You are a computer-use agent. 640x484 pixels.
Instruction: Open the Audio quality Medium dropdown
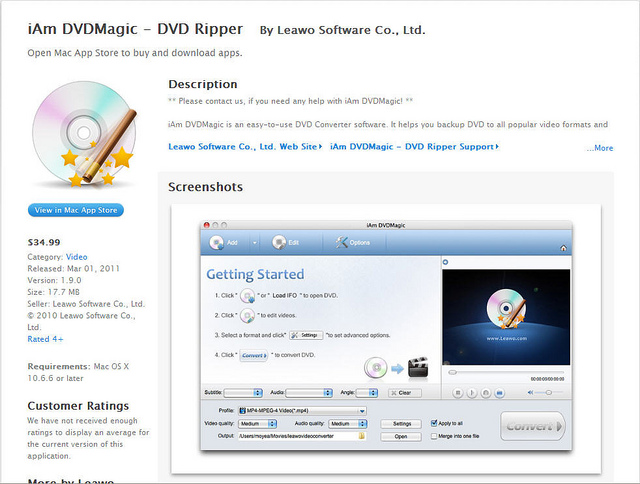click(x=349, y=424)
